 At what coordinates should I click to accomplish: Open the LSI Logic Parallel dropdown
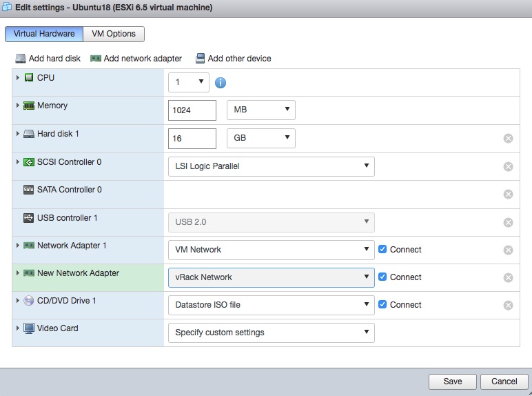[x=272, y=166]
